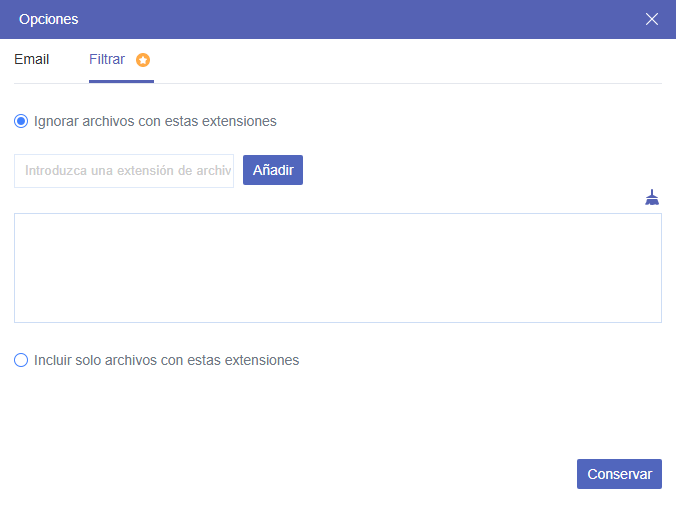Clear the extension list with the broom icon
This screenshot has width=676, height=506.
point(652,197)
